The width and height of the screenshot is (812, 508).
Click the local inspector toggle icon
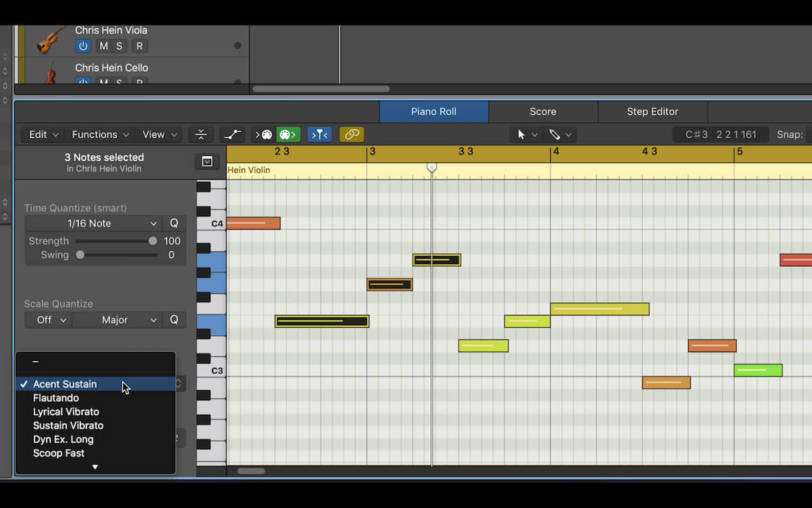point(207,161)
